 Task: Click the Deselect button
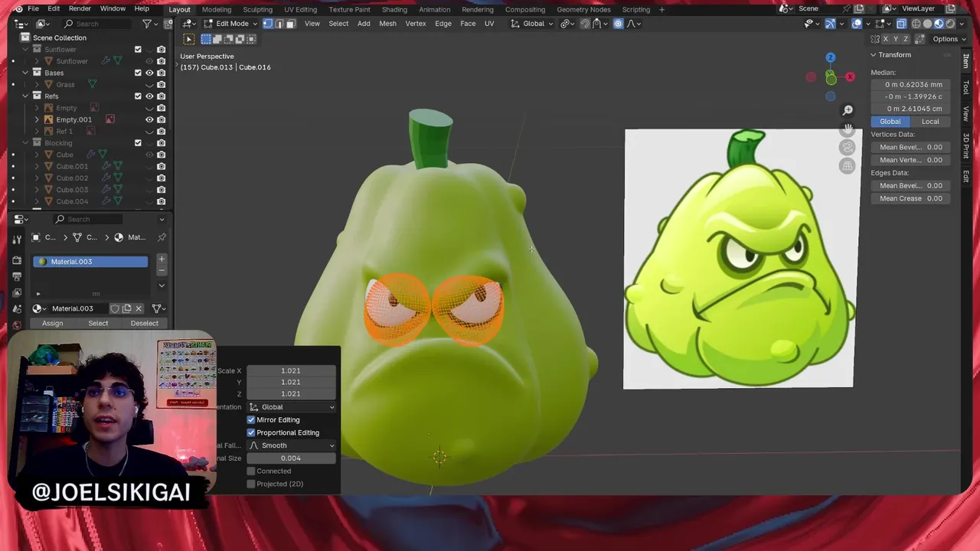pyautogui.click(x=144, y=323)
